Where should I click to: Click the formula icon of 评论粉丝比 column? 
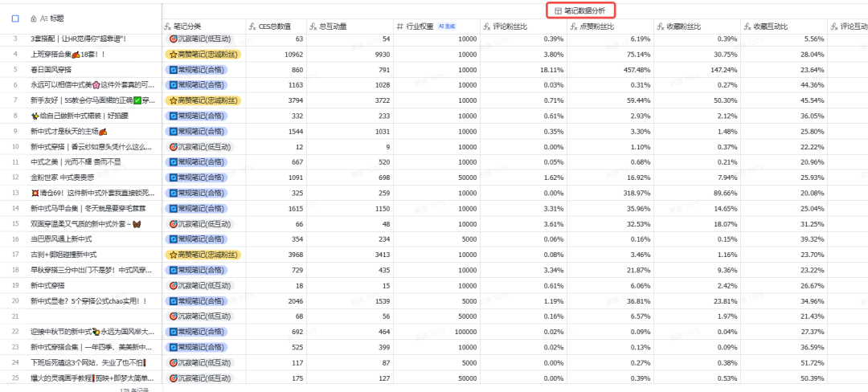[x=487, y=26]
